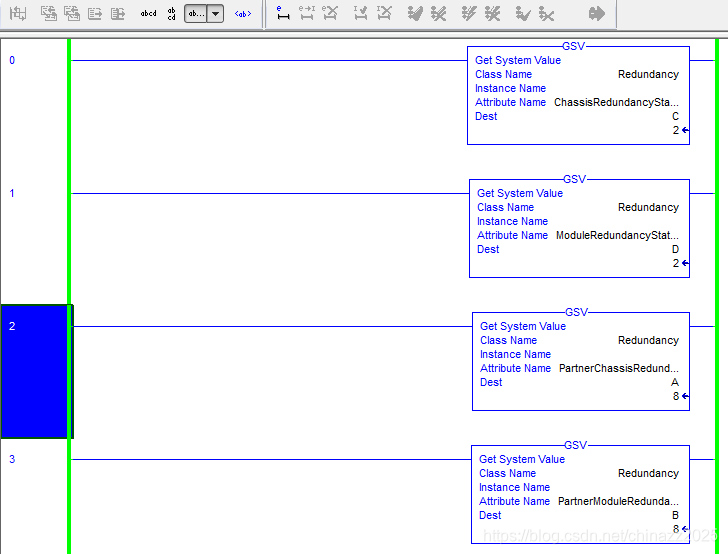Select the GSV title of rung 1
This screenshot has height=554, width=728.
575,179
